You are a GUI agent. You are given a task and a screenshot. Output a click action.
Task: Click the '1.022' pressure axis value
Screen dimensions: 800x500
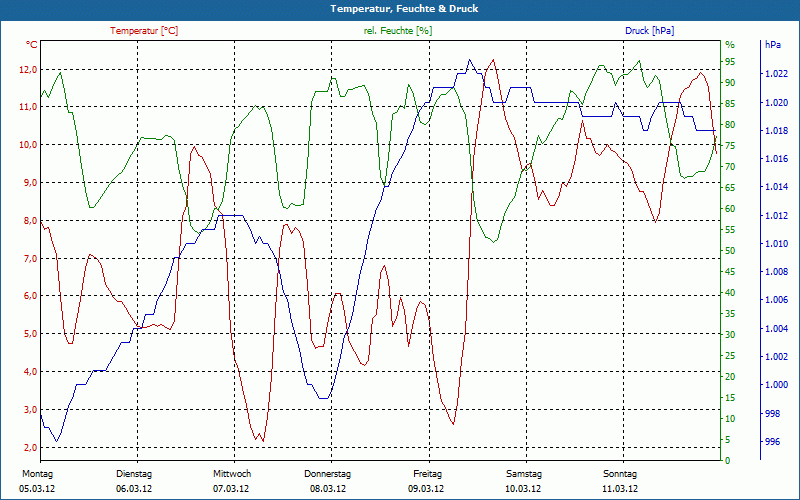[x=776, y=74]
